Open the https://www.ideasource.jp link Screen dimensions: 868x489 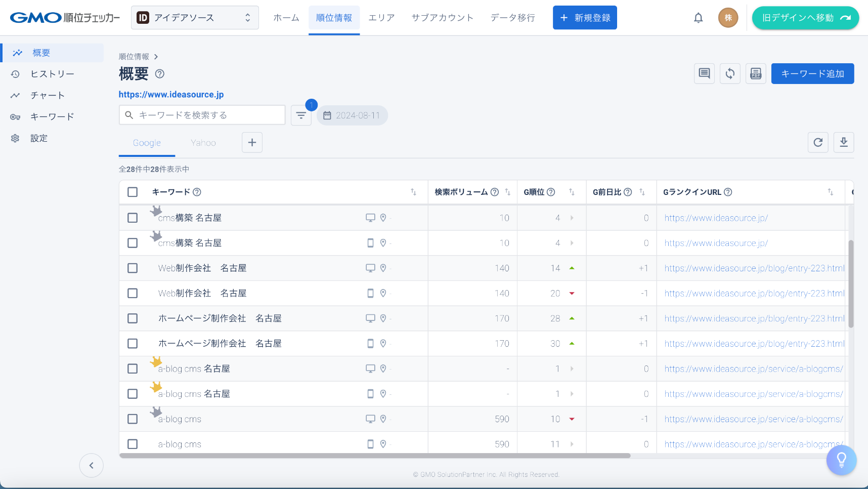[x=171, y=95]
